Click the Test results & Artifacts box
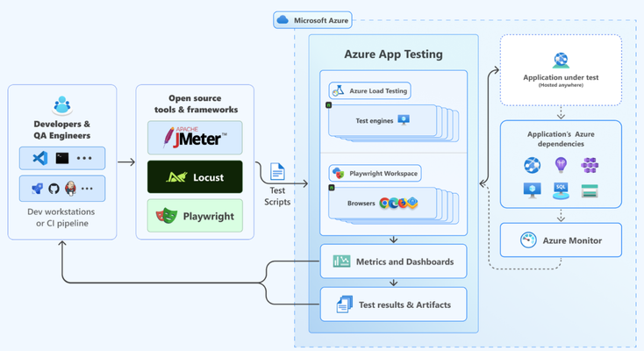Image resolution: width=644 pixels, height=351 pixels. (393, 304)
